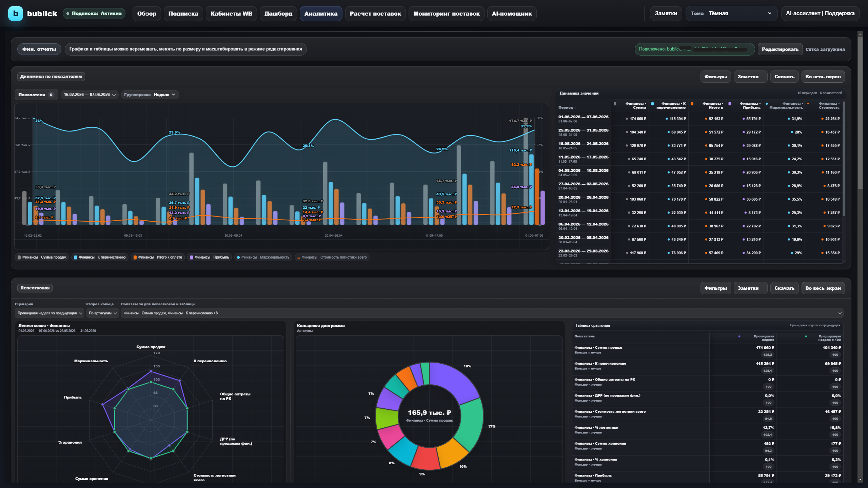Click the grey Сумма column marker icon
This screenshot has width=868, height=488.
tap(615, 104)
